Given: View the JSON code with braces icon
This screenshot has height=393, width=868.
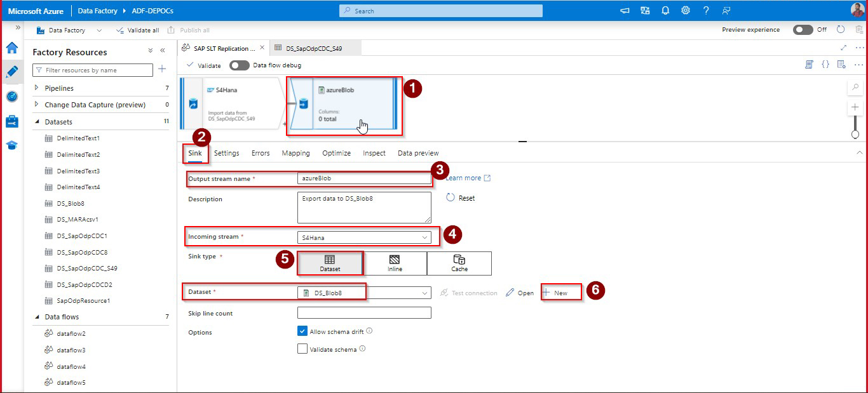Looking at the screenshot, I should (x=825, y=65).
